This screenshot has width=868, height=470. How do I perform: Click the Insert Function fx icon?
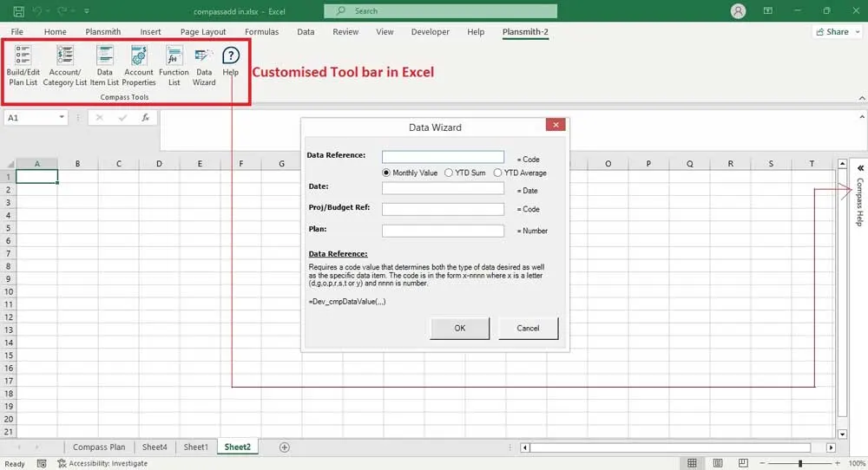click(145, 117)
